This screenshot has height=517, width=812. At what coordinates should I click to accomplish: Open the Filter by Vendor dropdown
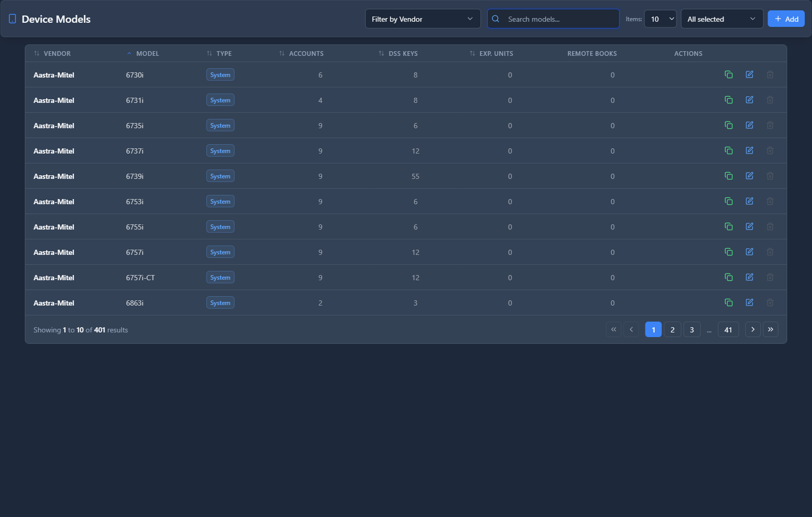(422, 19)
